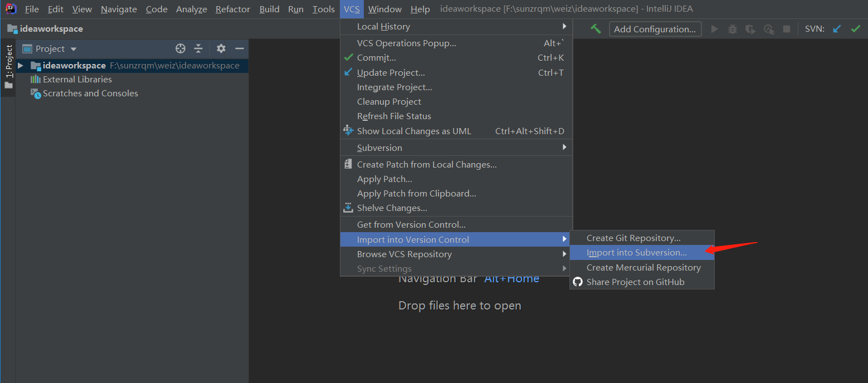Screen dimensions: 868x383
Task: Choose Share Project on GitHub
Action: click(642, 282)
